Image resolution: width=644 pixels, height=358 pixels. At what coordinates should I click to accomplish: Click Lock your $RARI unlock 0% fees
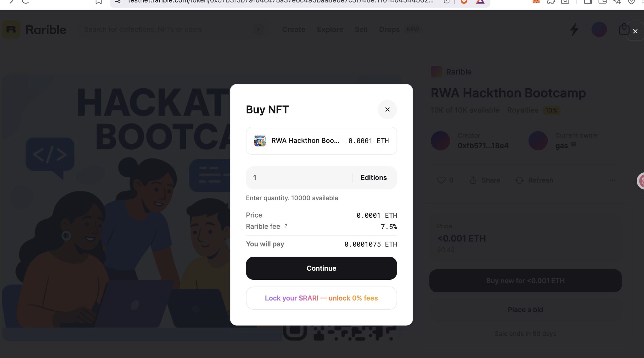pos(321,298)
